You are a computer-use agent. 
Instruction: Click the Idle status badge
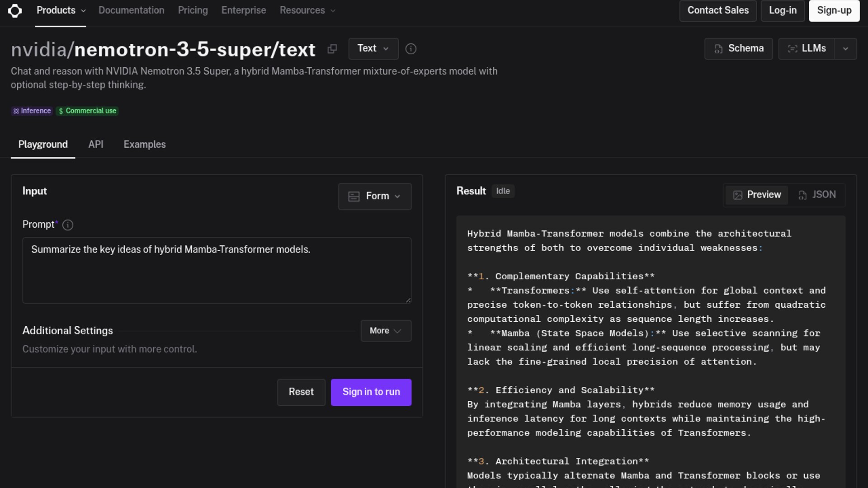(503, 191)
